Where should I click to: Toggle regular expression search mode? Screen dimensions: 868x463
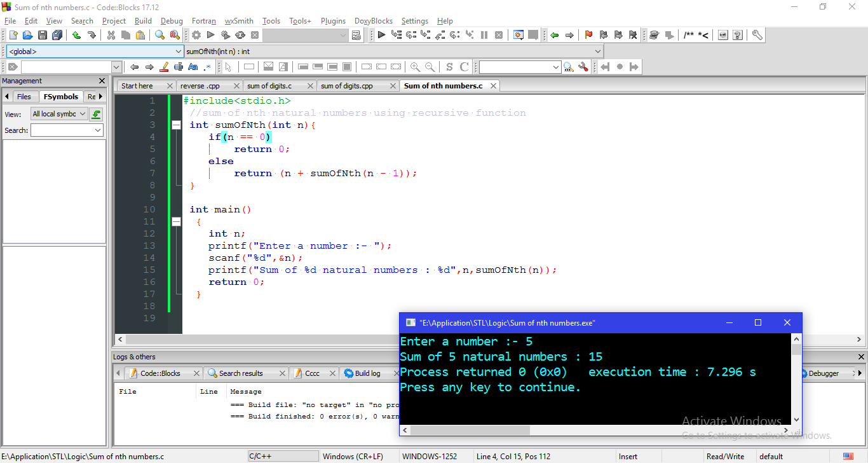pyautogui.click(x=207, y=66)
